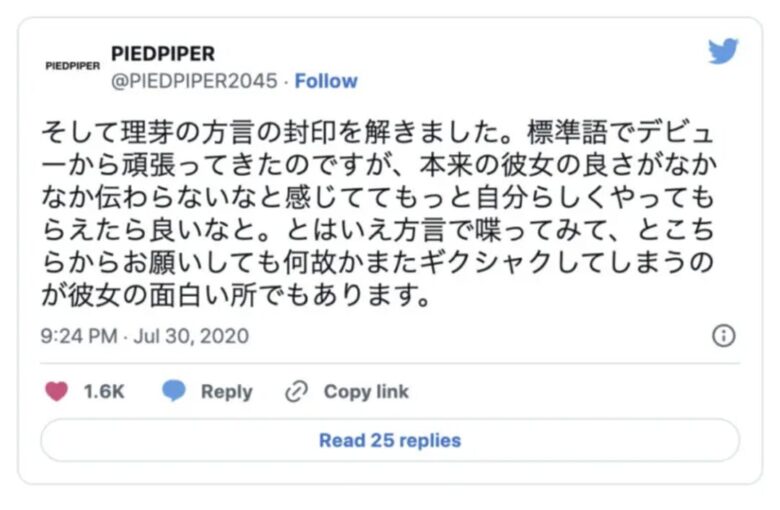The width and height of the screenshot is (780, 510).
Task: Follow the PIEDPIPER account
Action: coord(326,81)
